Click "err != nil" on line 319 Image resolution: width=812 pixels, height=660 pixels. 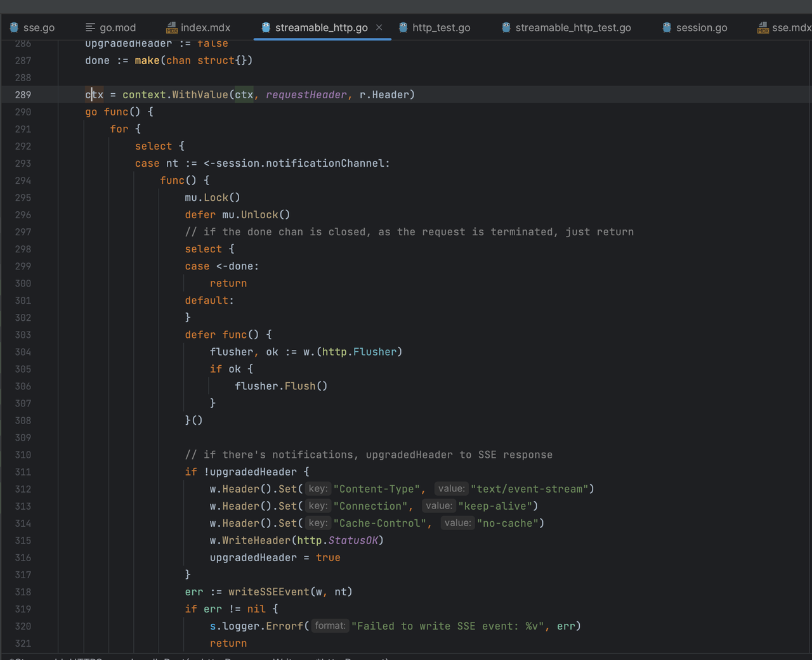pos(234,608)
